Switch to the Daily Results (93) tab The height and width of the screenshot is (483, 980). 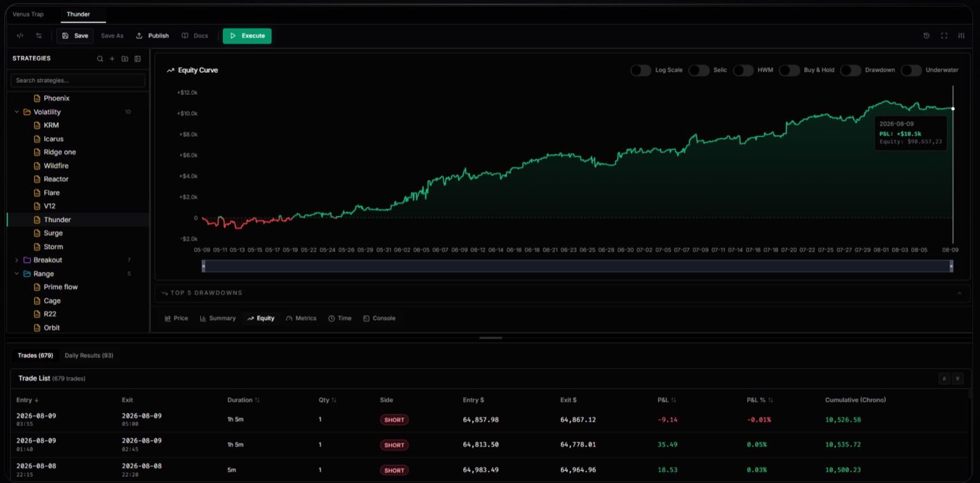point(89,356)
